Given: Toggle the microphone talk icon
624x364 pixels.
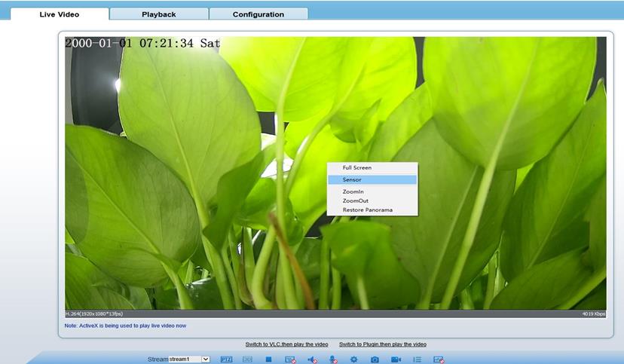Looking at the screenshot, I should point(332,359).
